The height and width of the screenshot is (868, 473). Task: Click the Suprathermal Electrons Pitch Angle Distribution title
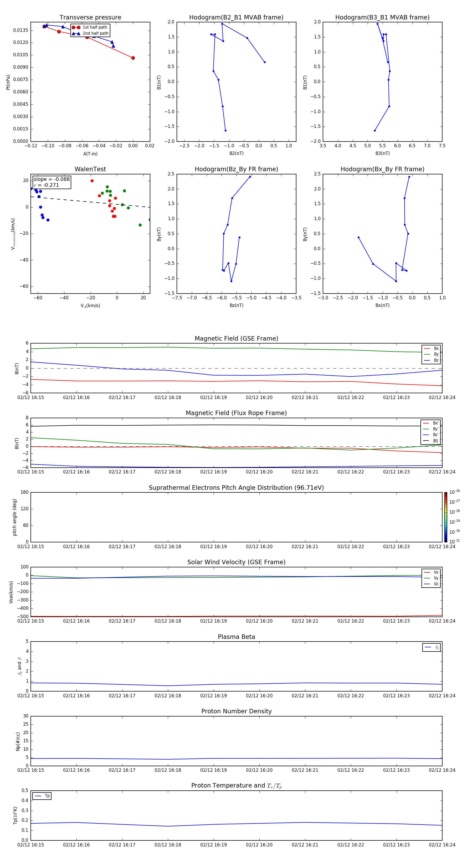click(x=236, y=488)
